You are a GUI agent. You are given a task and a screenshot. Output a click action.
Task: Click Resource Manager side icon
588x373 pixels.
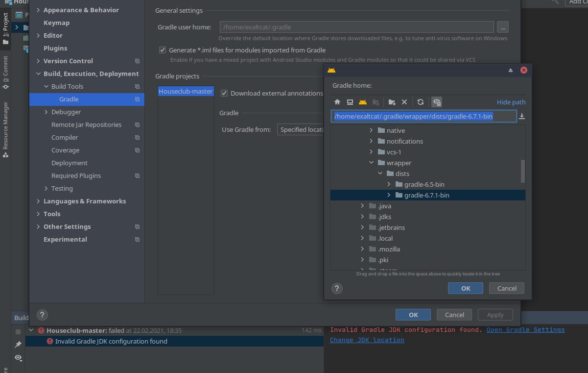[x=5, y=155]
